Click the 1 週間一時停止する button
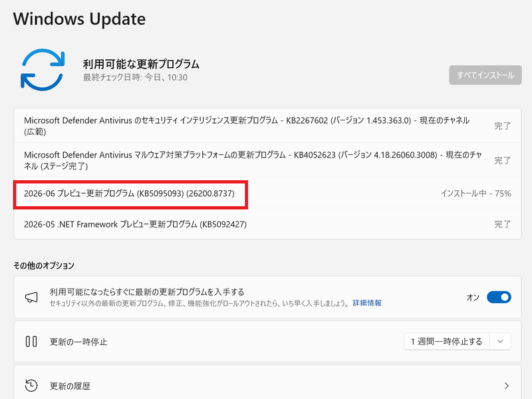Image resolution: width=532 pixels, height=399 pixels. pyautogui.click(x=446, y=341)
